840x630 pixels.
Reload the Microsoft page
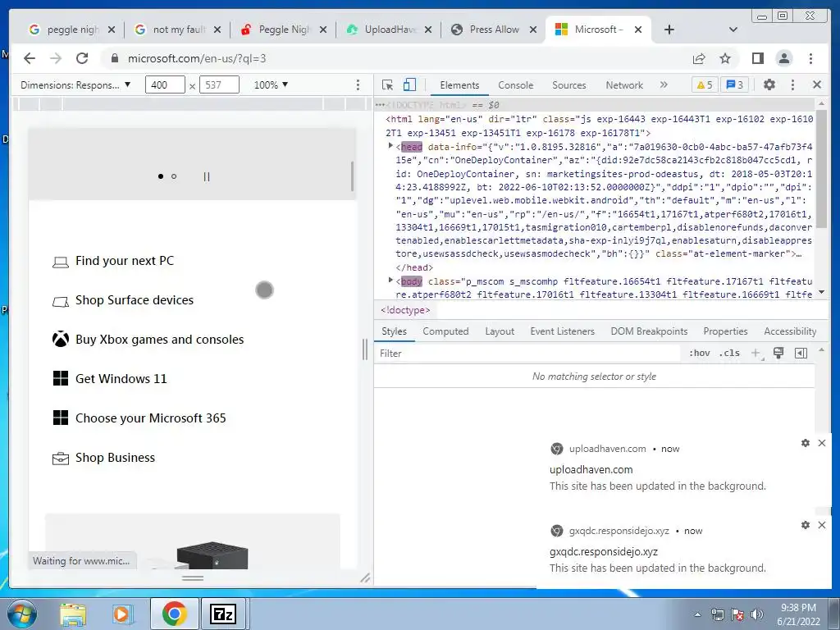click(82, 58)
